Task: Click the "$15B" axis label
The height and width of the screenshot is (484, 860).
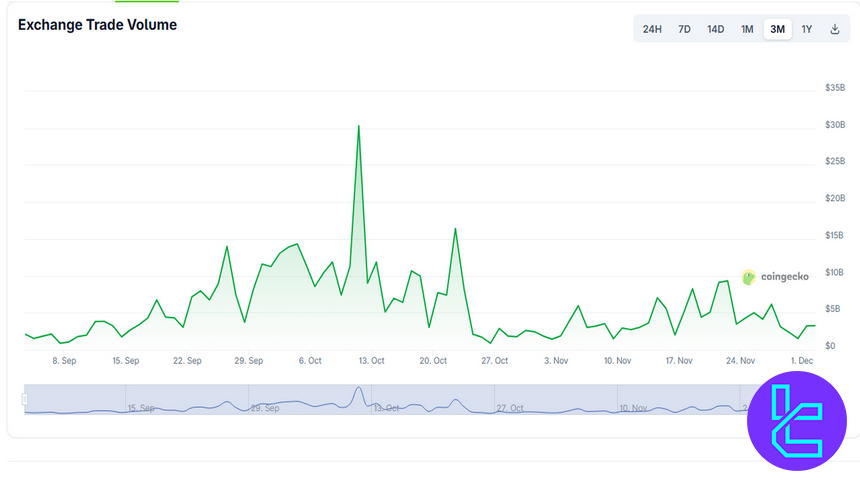Action: pos(835,235)
